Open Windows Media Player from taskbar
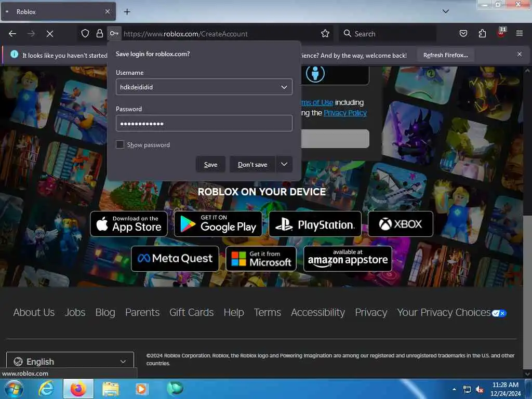 coord(141,389)
